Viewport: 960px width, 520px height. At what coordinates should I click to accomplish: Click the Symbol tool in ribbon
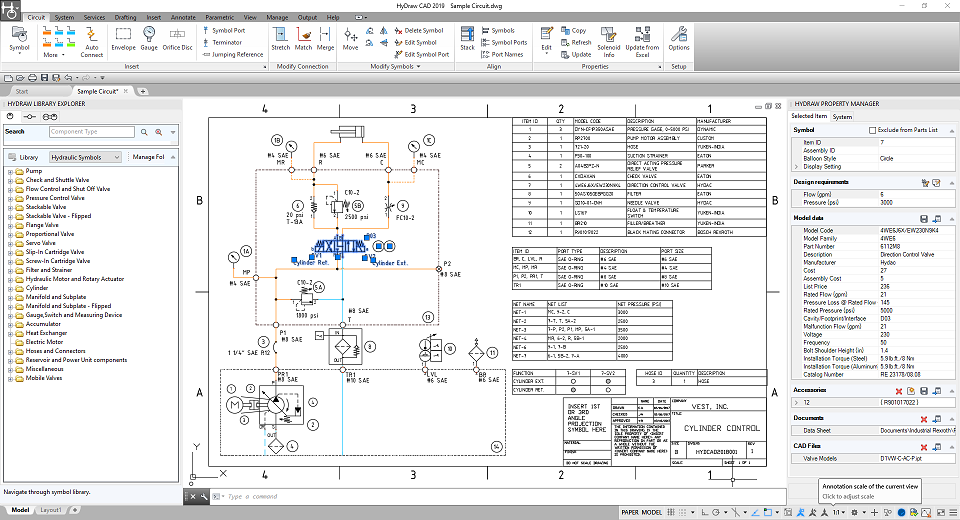pyautogui.click(x=19, y=40)
